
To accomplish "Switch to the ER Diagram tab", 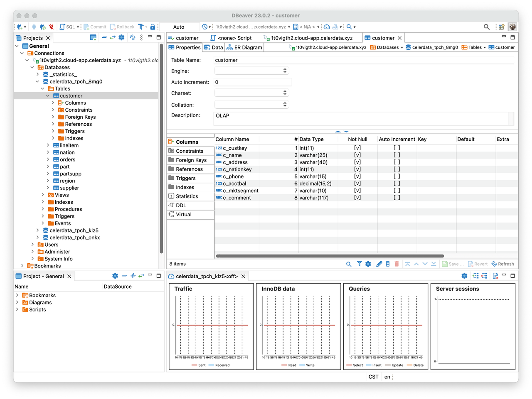I will coord(244,47).
